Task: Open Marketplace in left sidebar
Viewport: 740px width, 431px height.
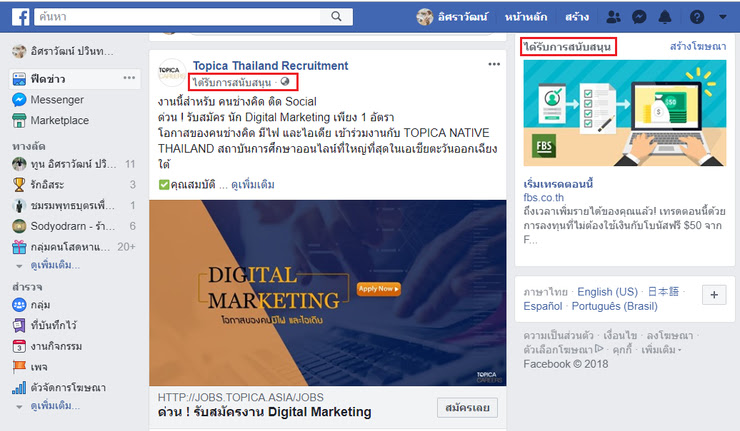Action: click(50, 120)
